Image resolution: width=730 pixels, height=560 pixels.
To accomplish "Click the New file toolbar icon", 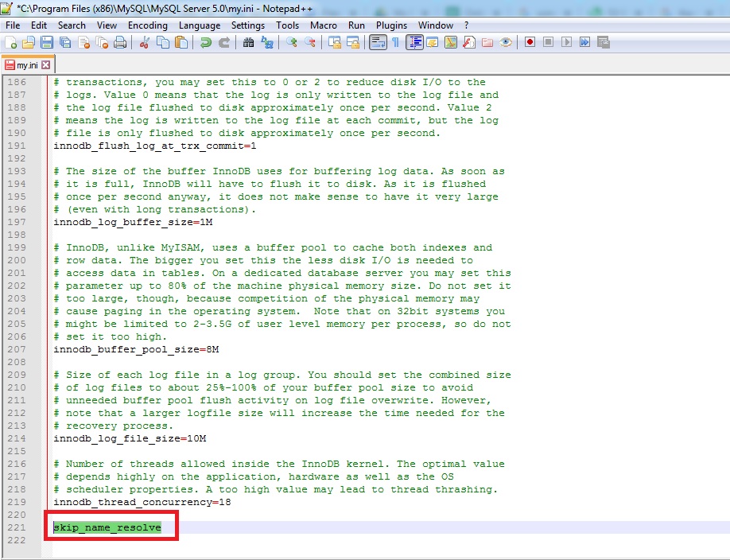I will (12, 42).
